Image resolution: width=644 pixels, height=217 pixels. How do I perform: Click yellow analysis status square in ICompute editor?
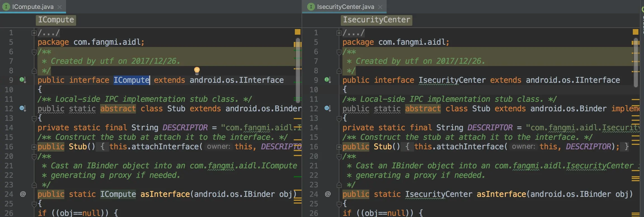coord(298,32)
